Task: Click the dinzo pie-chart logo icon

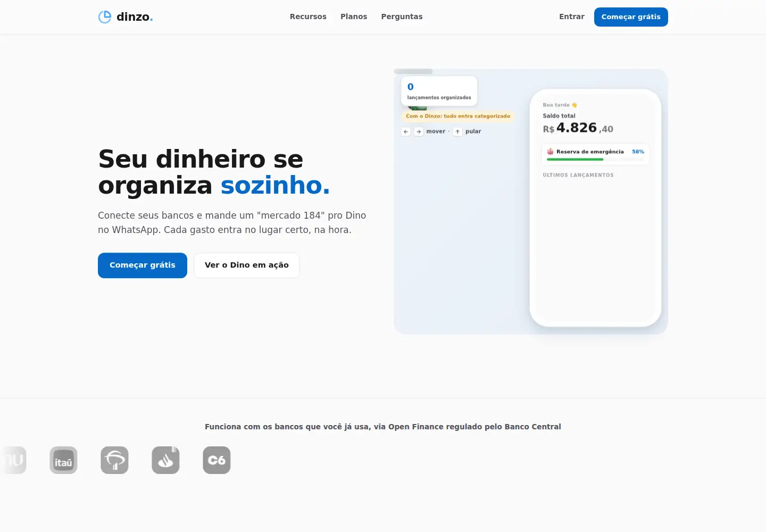Action: pos(105,17)
